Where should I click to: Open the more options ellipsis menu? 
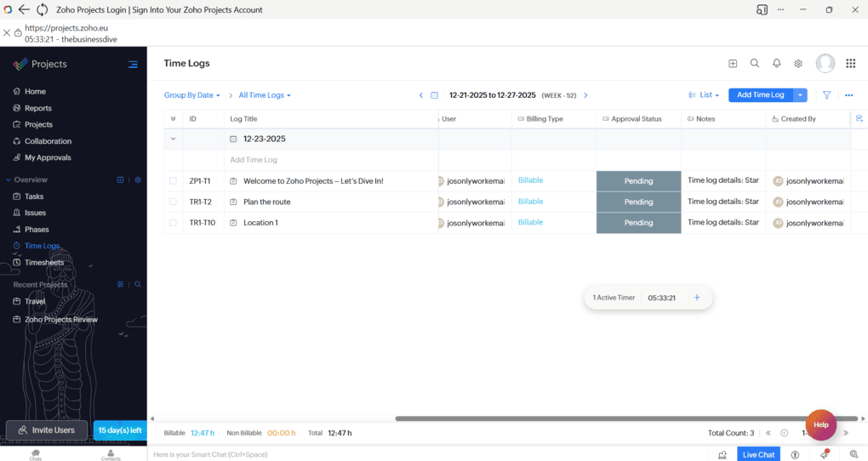click(848, 95)
